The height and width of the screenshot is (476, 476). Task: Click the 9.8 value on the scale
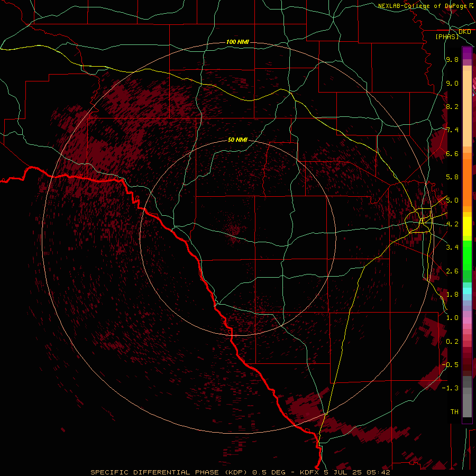tap(452, 59)
